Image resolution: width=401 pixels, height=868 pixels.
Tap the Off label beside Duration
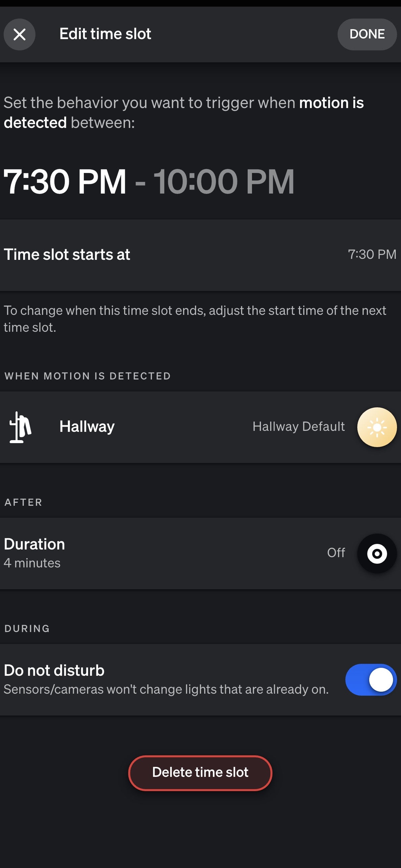point(336,553)
